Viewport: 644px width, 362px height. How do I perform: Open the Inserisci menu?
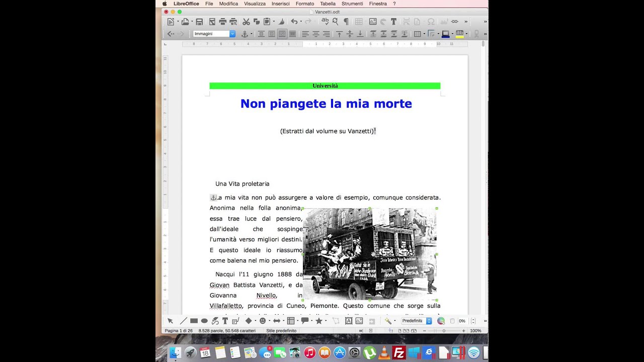[280, 4]
